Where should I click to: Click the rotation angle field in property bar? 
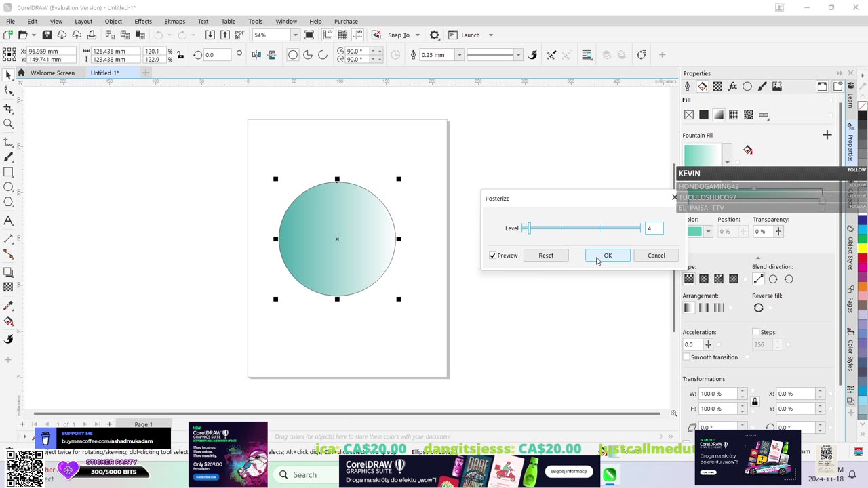(217, 55)
